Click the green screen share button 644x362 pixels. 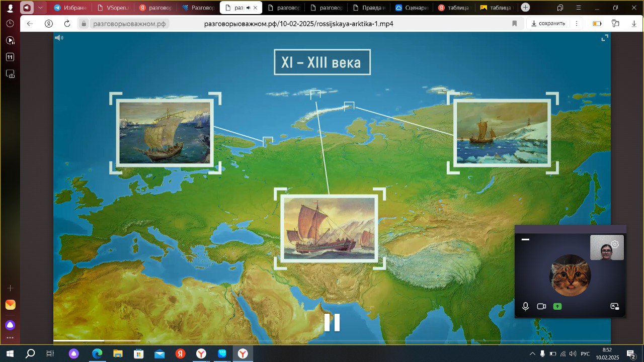(x=557, y=306)
